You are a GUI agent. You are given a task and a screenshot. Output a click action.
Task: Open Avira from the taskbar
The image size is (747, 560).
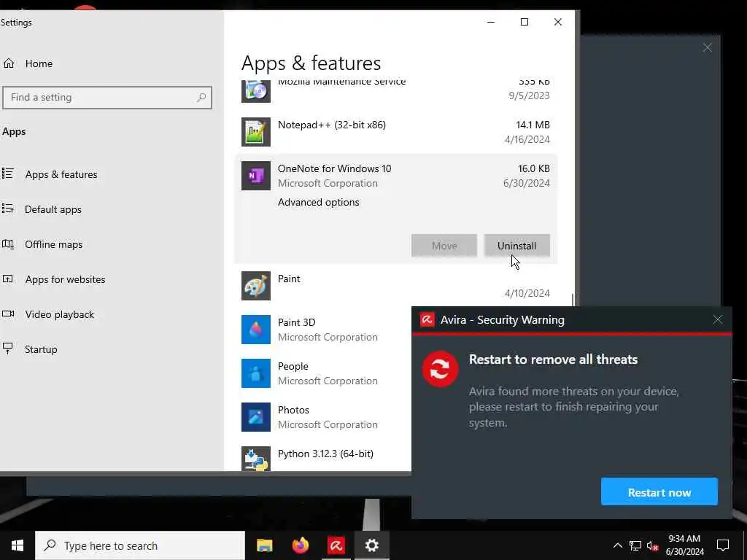coord(336,545)
